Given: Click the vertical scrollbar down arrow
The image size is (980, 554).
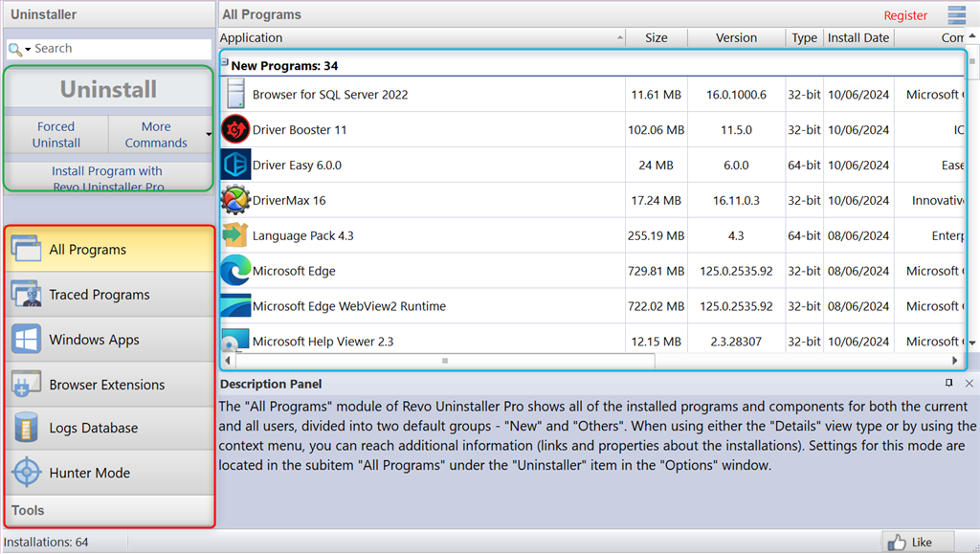Looking at the screenshot, I should click(x=972, y=343).
